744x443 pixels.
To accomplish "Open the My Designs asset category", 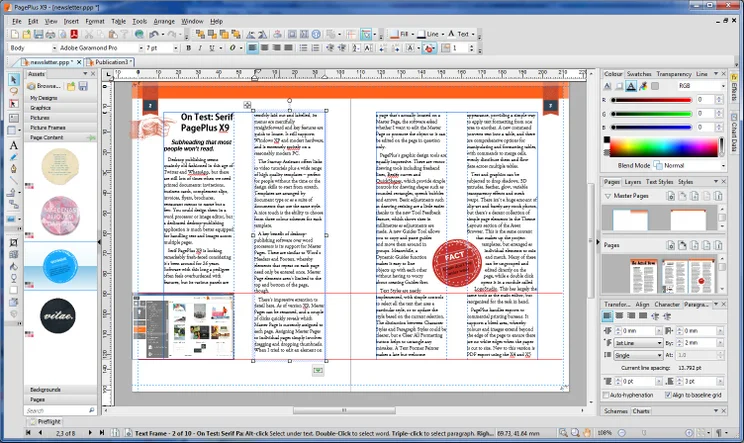I will 60,98.
